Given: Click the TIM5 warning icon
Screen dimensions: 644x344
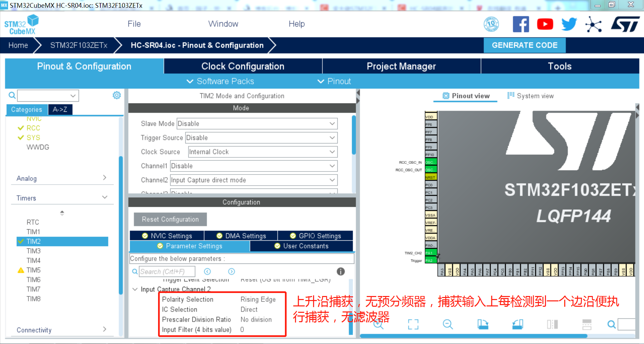Looking at the screenshot, I should [x=21, y=270].
